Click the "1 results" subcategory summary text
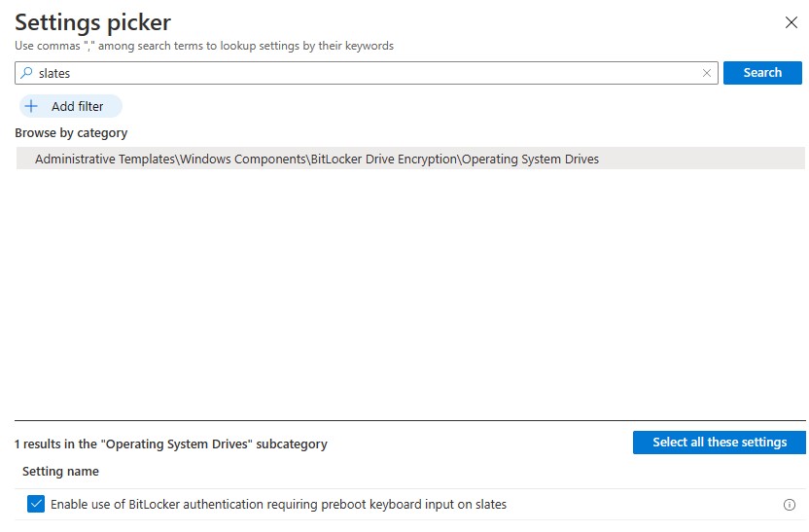Image resolution: width=809 pixels, height=532 pixels. [171, 443]
